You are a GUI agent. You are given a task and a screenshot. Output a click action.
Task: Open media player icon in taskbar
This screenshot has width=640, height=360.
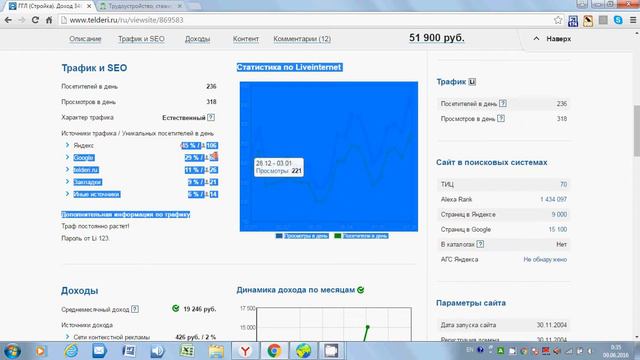(x=40, y=351)
